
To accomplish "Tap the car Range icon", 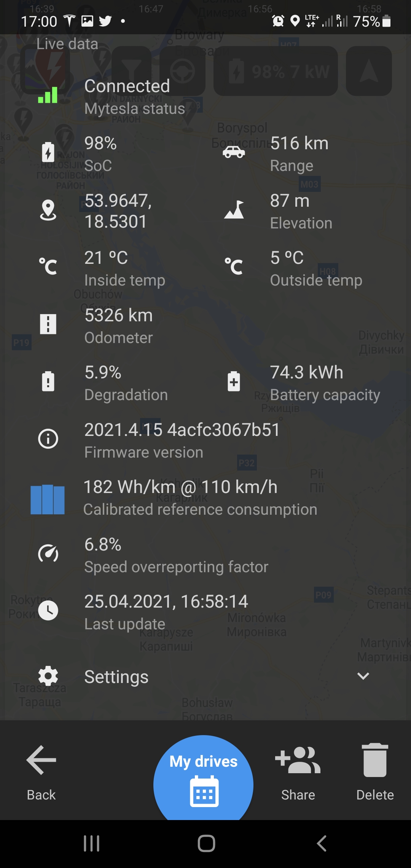I will pyautogui.click(x=234, y=152).
